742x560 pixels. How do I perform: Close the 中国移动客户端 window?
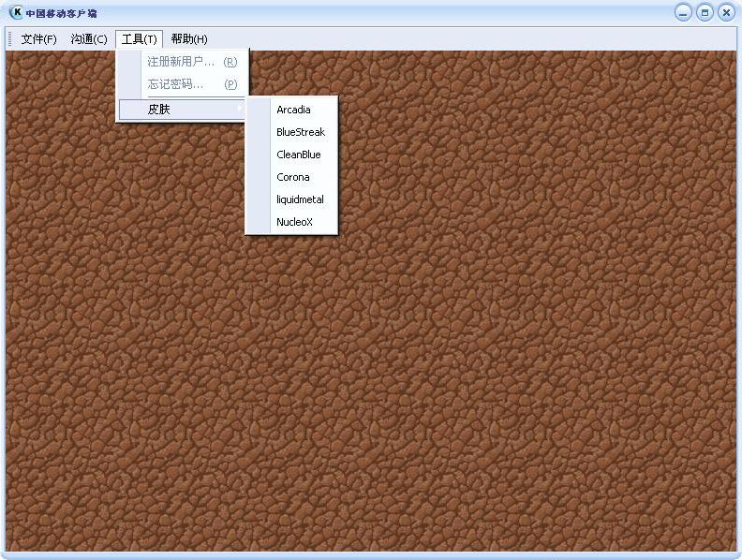point(725,13)
